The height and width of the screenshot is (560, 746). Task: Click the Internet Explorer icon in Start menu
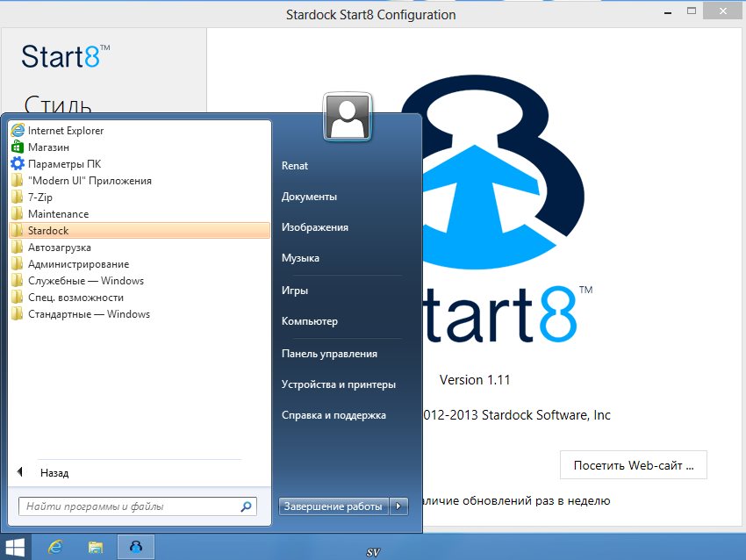pyautogui.click(x=18, y=131)
